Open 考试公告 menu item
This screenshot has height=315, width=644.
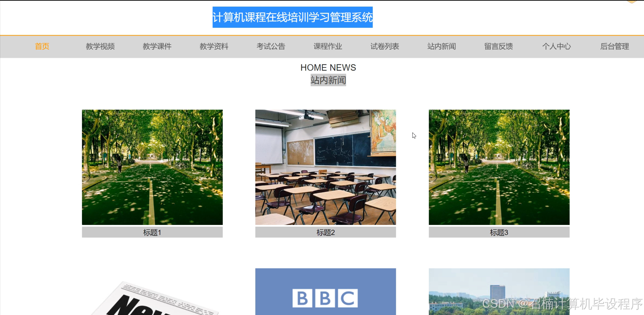pos(271,46)
